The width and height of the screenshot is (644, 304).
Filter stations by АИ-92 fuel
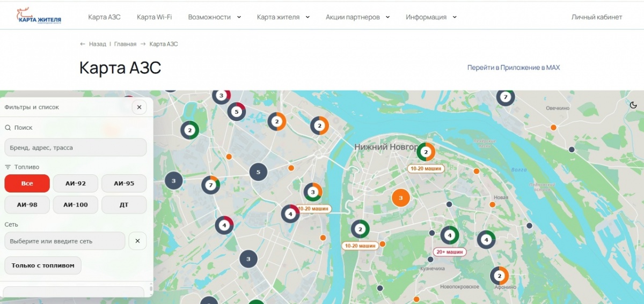pos(75,183)
